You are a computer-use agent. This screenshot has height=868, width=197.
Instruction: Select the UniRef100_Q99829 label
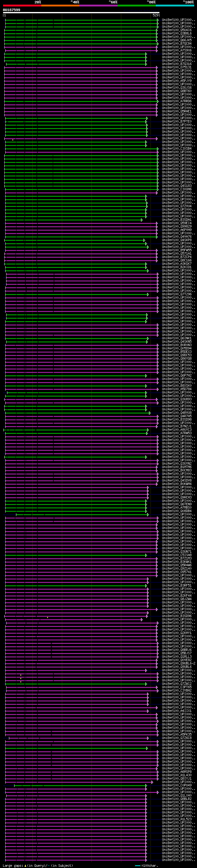click(x=177, y=226)
